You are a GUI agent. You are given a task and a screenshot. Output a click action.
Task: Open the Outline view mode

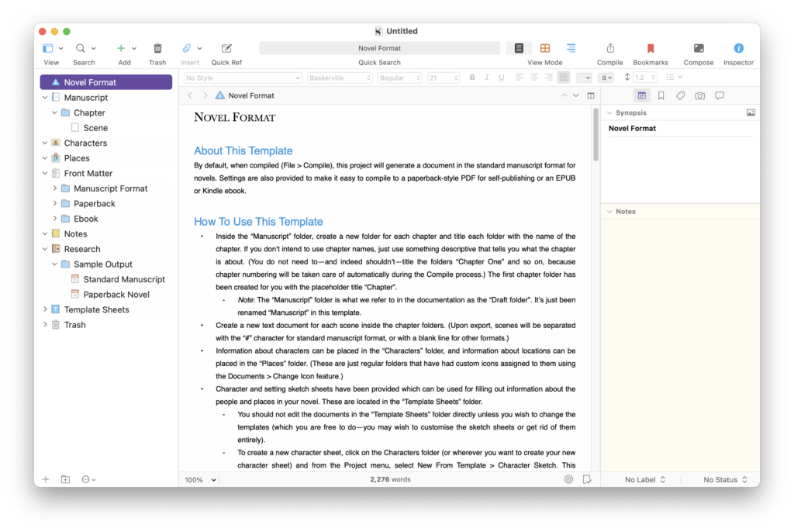(571, 48)
